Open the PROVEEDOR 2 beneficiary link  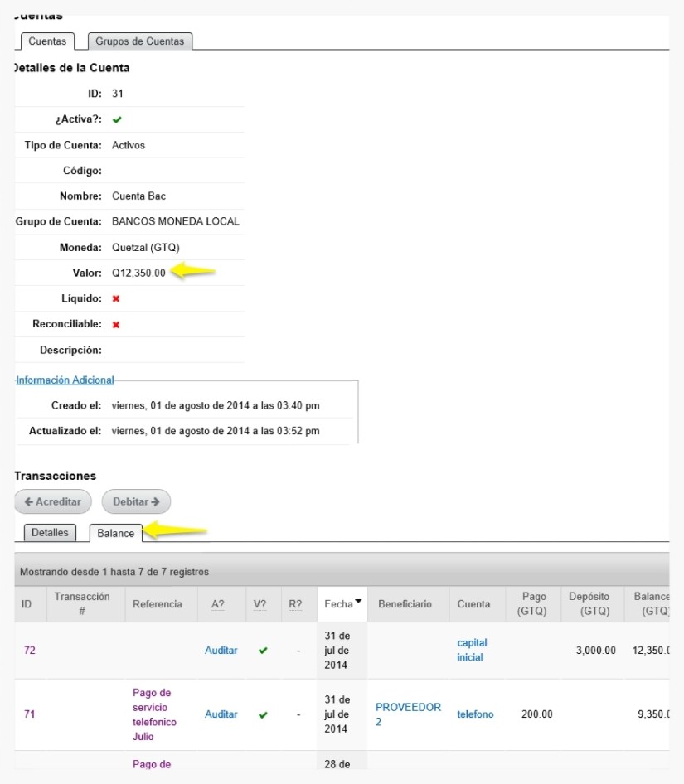(x=408, y=714)
